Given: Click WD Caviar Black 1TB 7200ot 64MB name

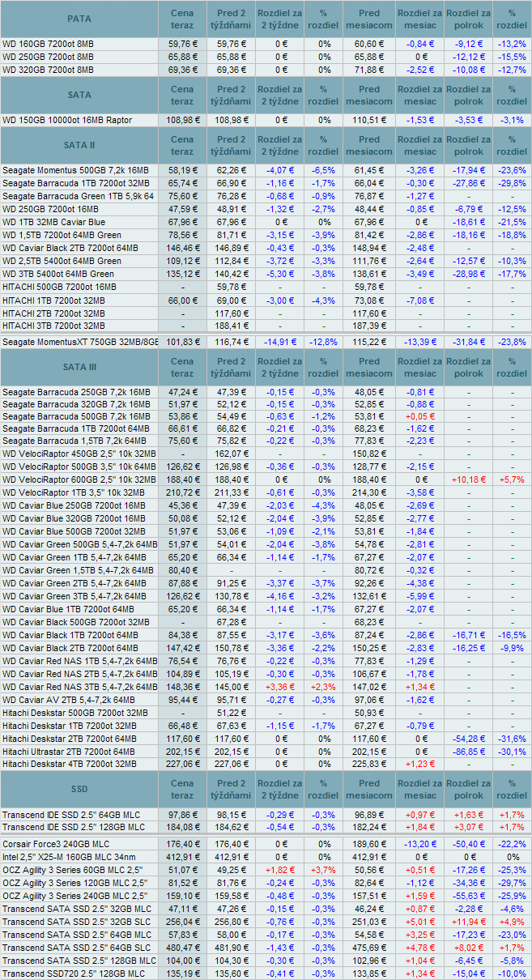Looking at the screenshot, I should point(70,635).
